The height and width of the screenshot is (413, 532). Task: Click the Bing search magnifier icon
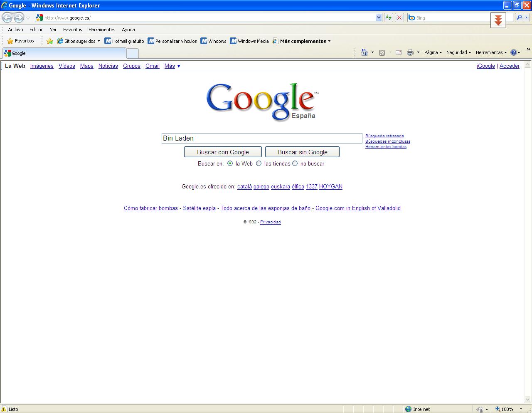click(519, 17)
